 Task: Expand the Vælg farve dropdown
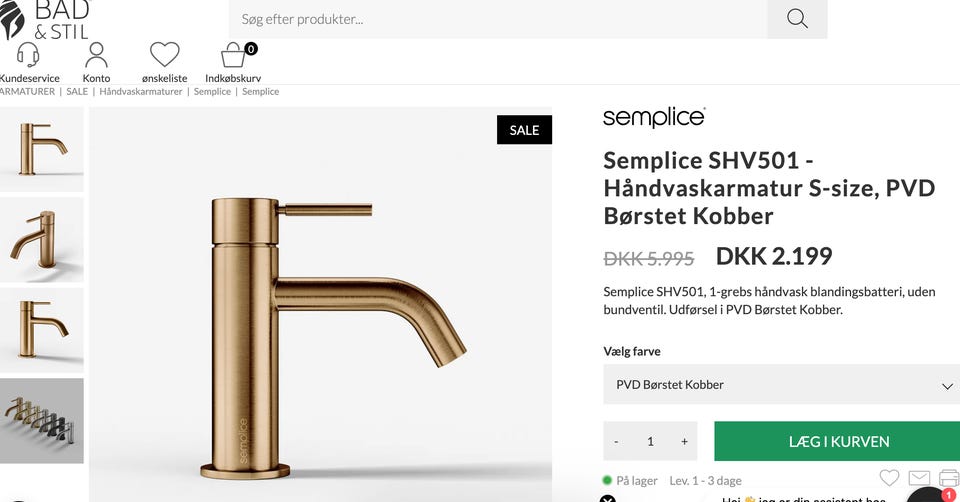(x=781, y=385)
